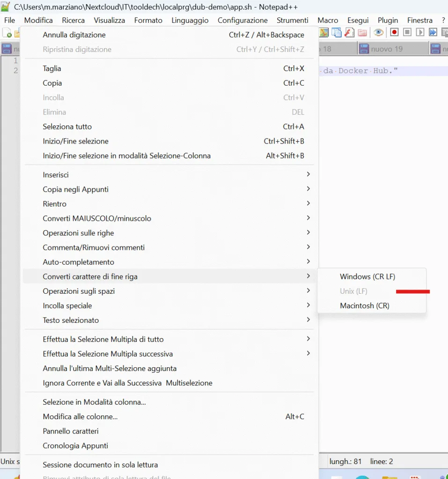
Task: Click the stop recording macro icon
Action: [x=407, y=32]
